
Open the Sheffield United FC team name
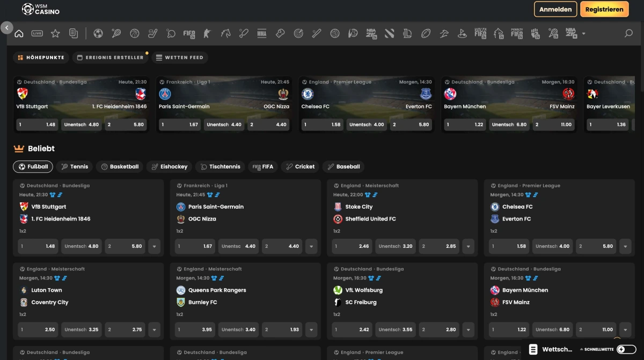(x=371, y=219)
